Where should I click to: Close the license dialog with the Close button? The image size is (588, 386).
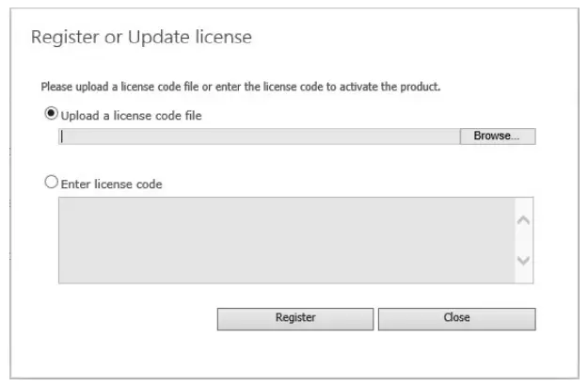[456, 318]
